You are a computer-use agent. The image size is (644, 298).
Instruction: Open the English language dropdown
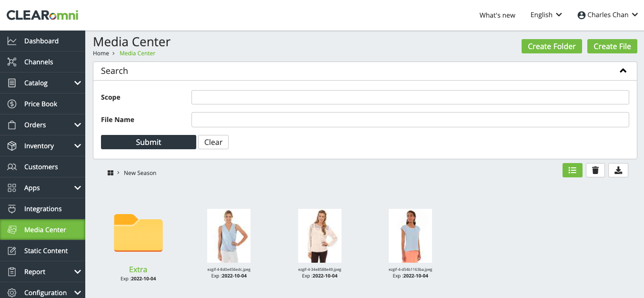click(545, 15)
